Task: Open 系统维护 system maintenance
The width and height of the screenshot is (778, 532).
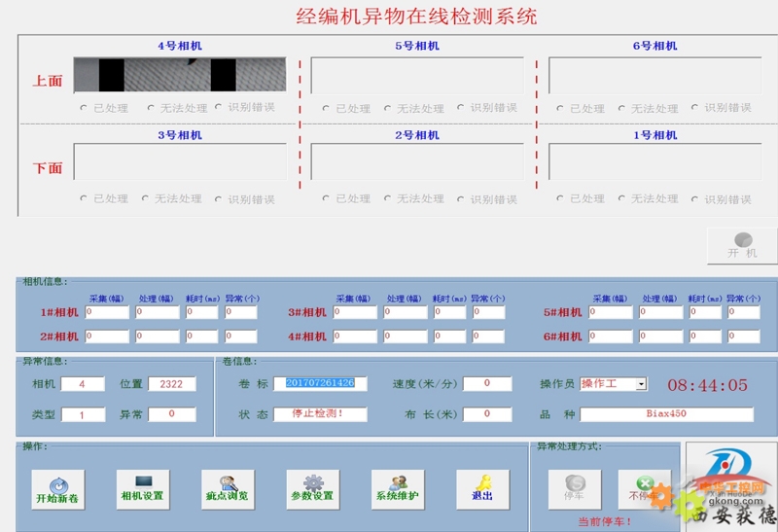Action: (397, 489)
